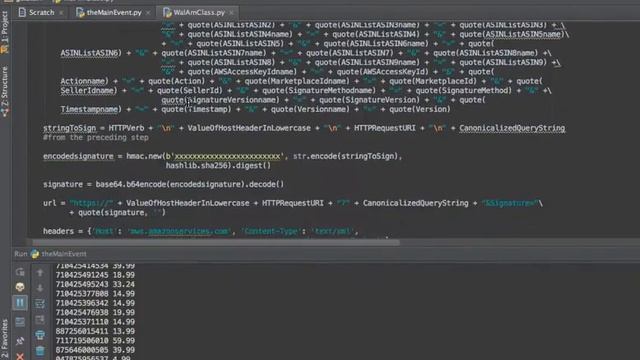Click the SellerIdname) text
The image size is (640, 360).
point(89,91)
